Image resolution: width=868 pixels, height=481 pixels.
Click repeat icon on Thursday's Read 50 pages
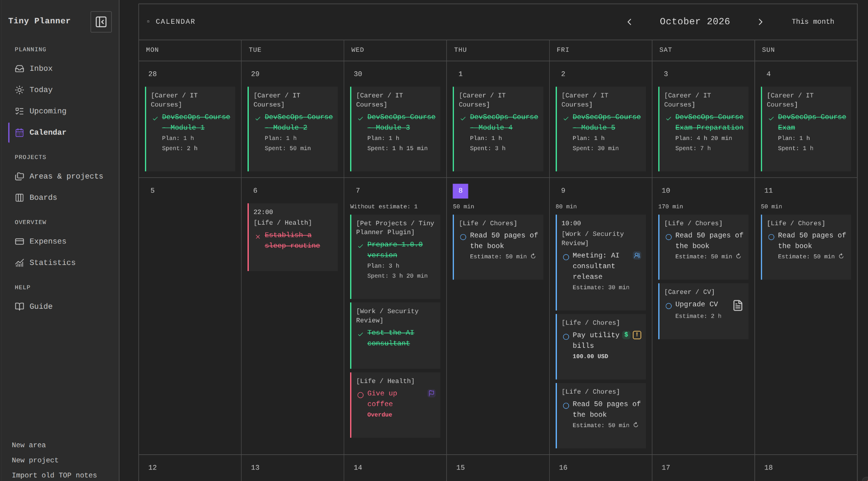tap(533, 256)
